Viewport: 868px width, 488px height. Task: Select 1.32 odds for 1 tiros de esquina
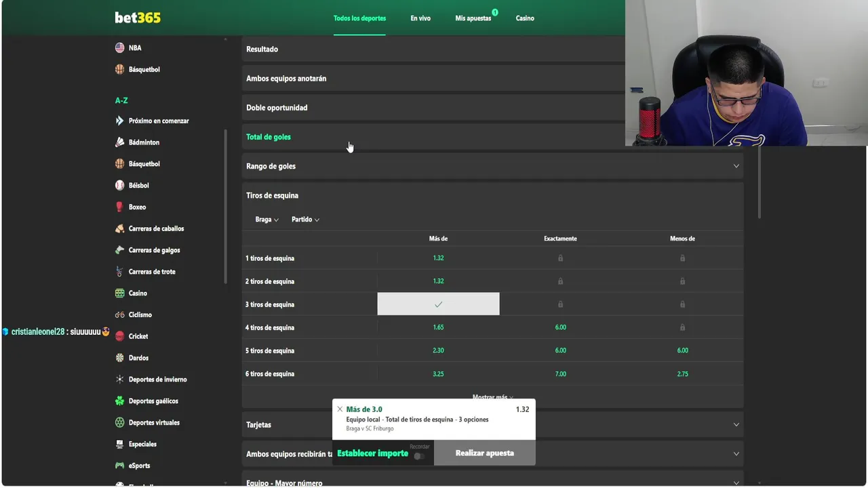[x=438, y=258]
